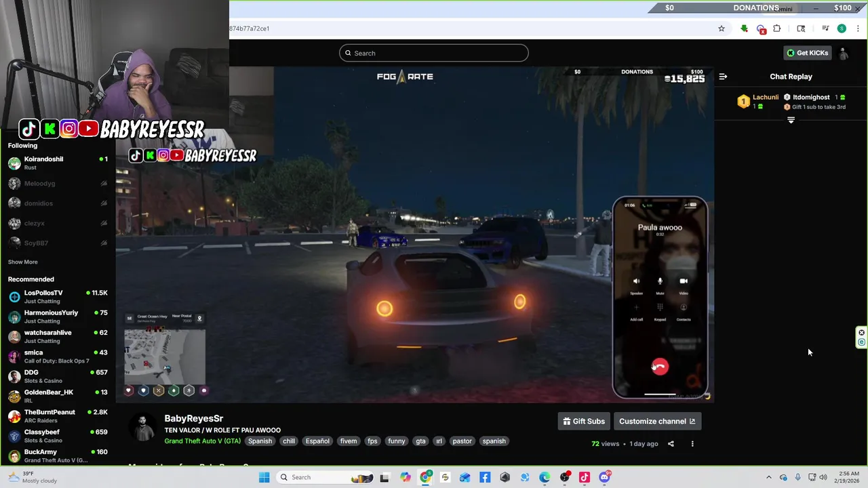Select the fps tag
Viewport: 868px width, 488px height.
[x=372, y=441]
